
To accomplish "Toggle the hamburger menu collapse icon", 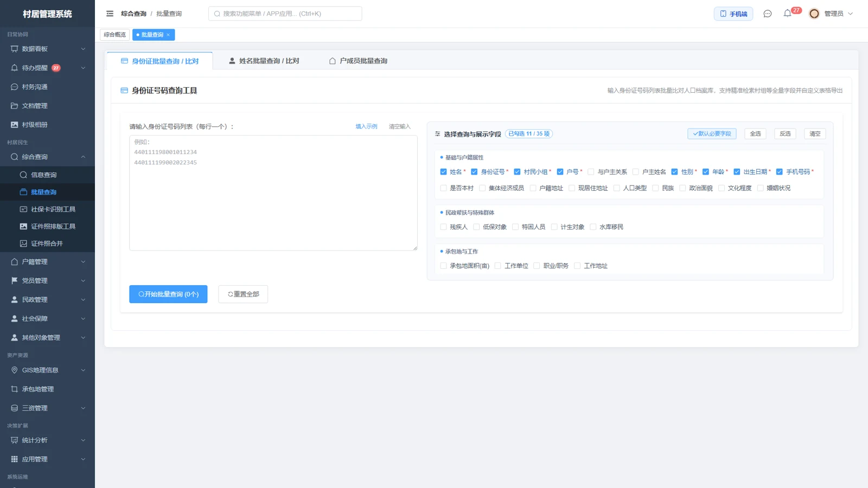I will pos(110,14).
